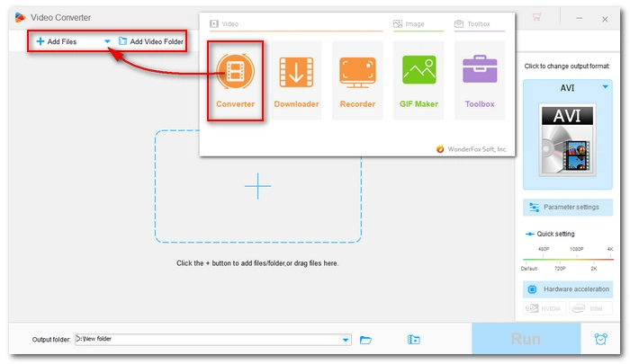This screenshot has height=364, width=630.
Task: Toggle Intel acceleration option
Action: [x=590, y=308]
